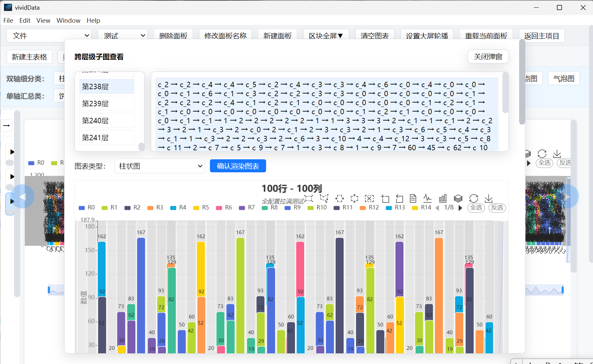Switch chart to bar type icon

(x=443, y=198)
